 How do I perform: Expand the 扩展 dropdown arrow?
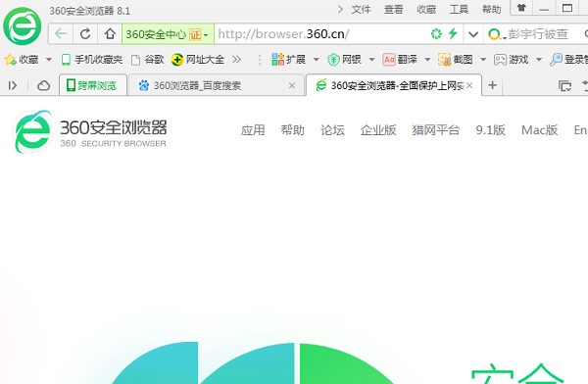coord(317,59)
